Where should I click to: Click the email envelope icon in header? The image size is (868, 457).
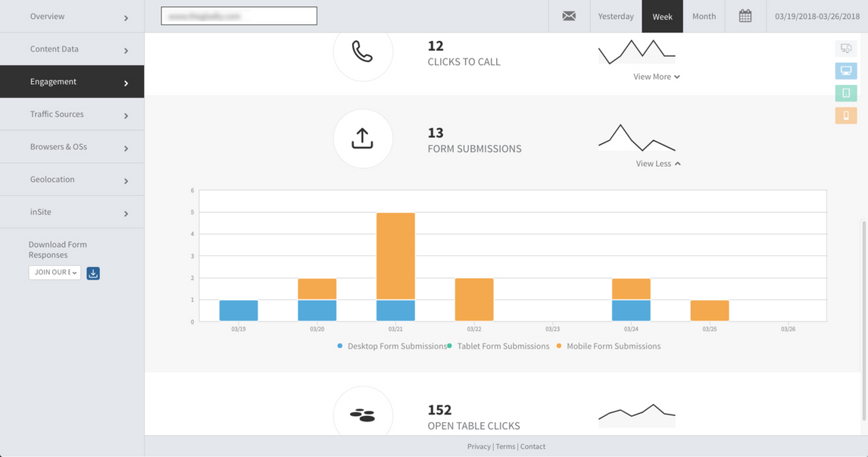coord(569,16)
